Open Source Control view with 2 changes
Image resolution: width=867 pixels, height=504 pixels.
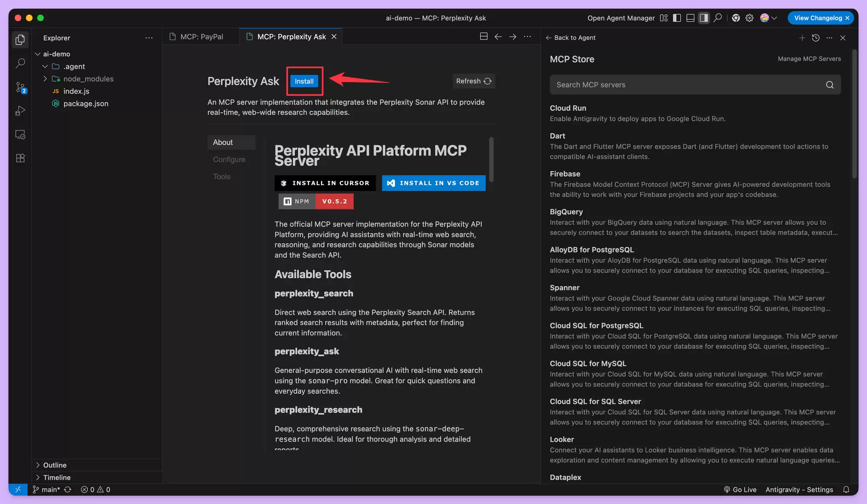point(20,87)
